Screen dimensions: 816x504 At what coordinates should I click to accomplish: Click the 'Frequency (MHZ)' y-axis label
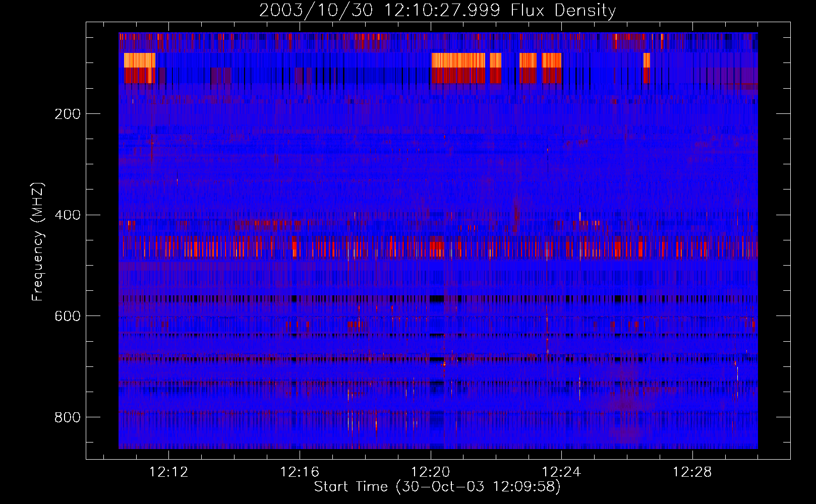37,241
